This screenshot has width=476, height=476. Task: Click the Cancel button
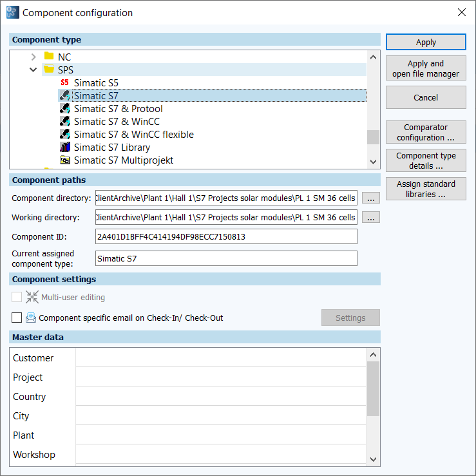click(426, 97)
